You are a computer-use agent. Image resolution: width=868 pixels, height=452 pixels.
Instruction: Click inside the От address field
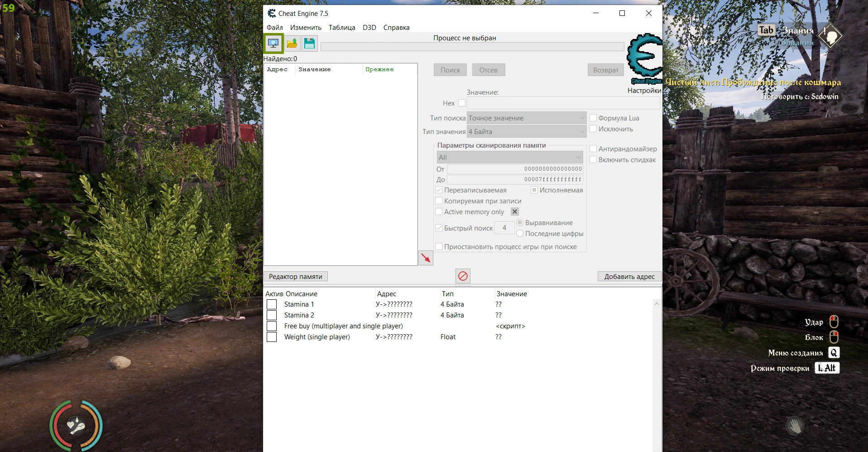click(514, 169)
